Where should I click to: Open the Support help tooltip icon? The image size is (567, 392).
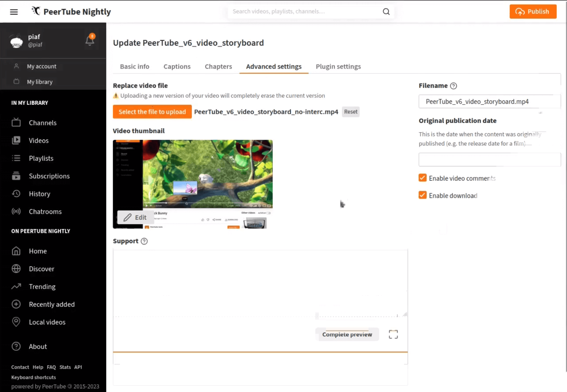144,241
